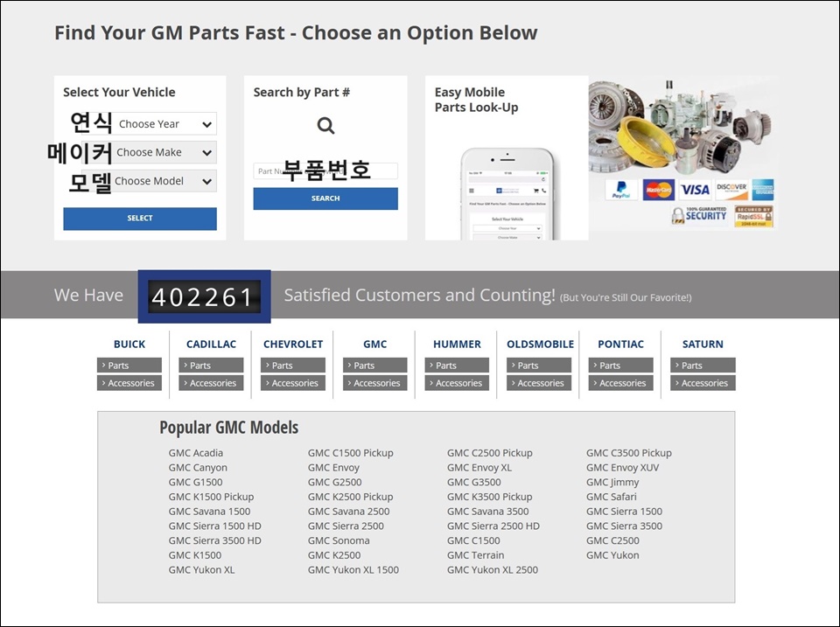Image resolution: width=840 pixels, height=627 pixels.
Task: Click the American Express logo
Action: pos(763,190)
